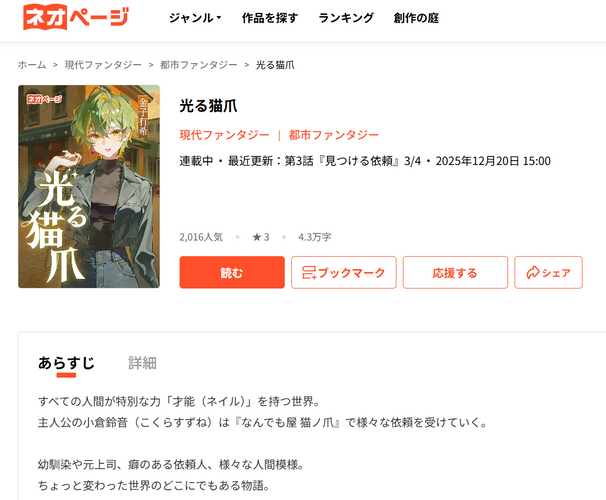Click the ネオページ site logo
Image resolution: width=606 pixels, height=500 pixels.
[76, 17]
